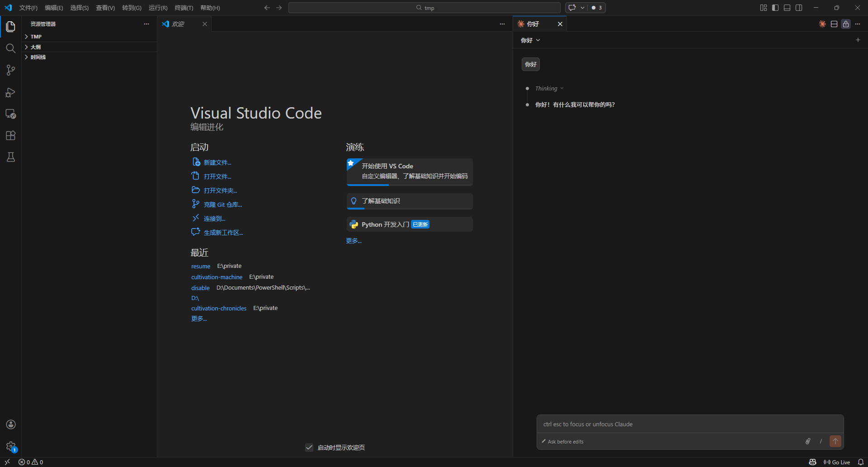Start Go Live server

coord(837,462)
